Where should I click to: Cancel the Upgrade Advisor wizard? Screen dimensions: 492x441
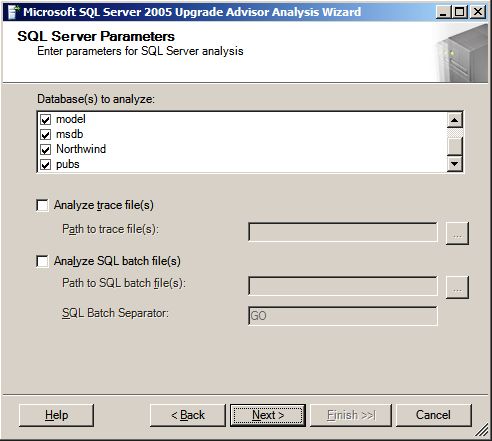coord(433,415)
